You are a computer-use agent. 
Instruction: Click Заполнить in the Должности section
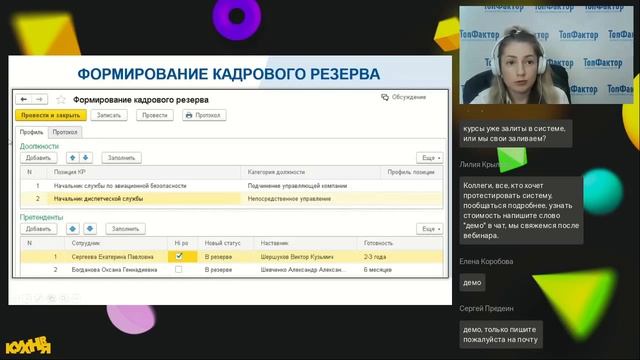[x=122, y=158]
